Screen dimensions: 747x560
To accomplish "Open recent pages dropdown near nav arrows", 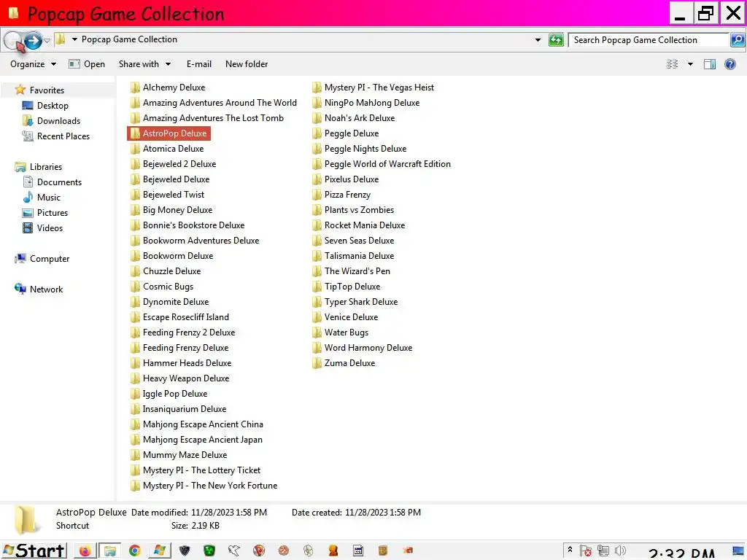I will tap(47, 41).
